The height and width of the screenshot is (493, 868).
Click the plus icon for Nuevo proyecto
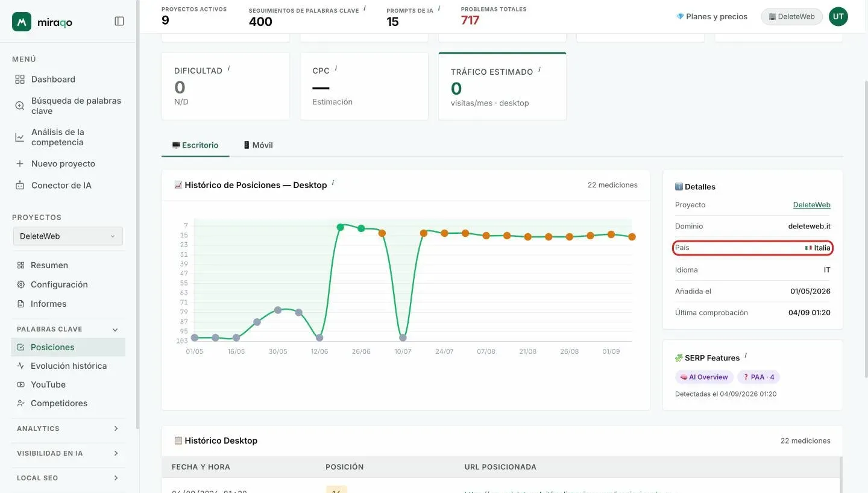(x=20, y=163)
